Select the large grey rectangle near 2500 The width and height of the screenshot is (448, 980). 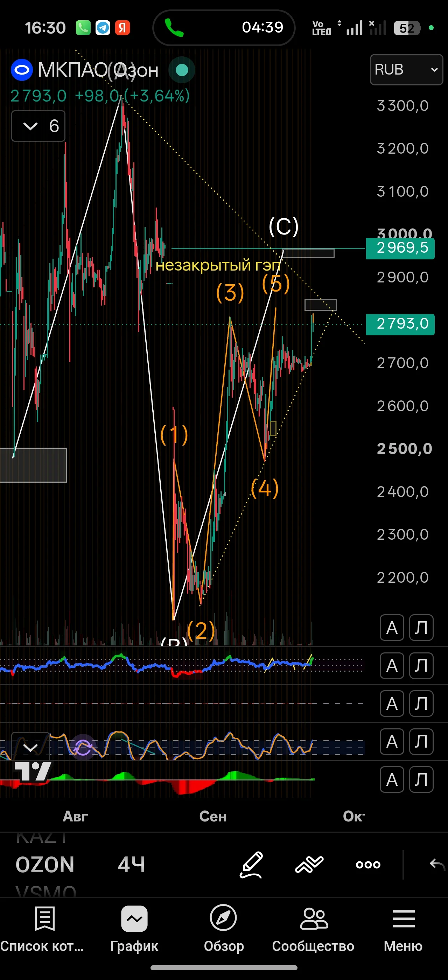point(33,465)
